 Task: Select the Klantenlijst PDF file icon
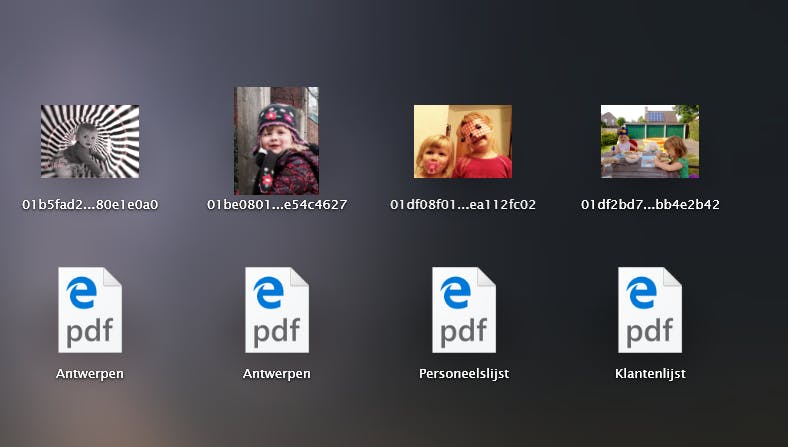pos(650,310)
